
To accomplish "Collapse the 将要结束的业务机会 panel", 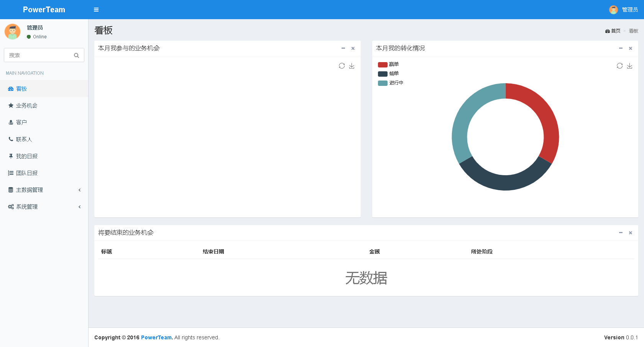I will (x=621, y=233).
